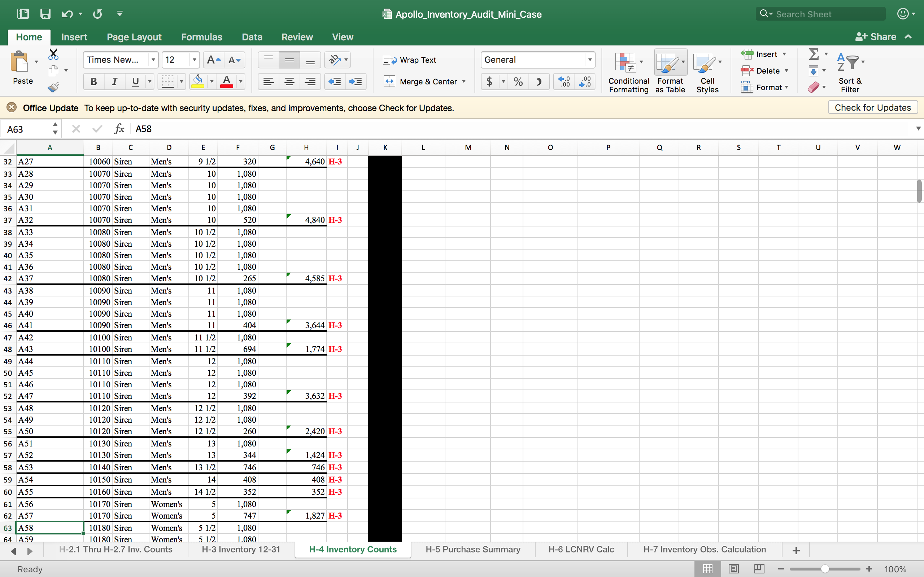Click the Share button
Image resolution: width=924 pixels, height=577 pixels.
tap(876, 37)
